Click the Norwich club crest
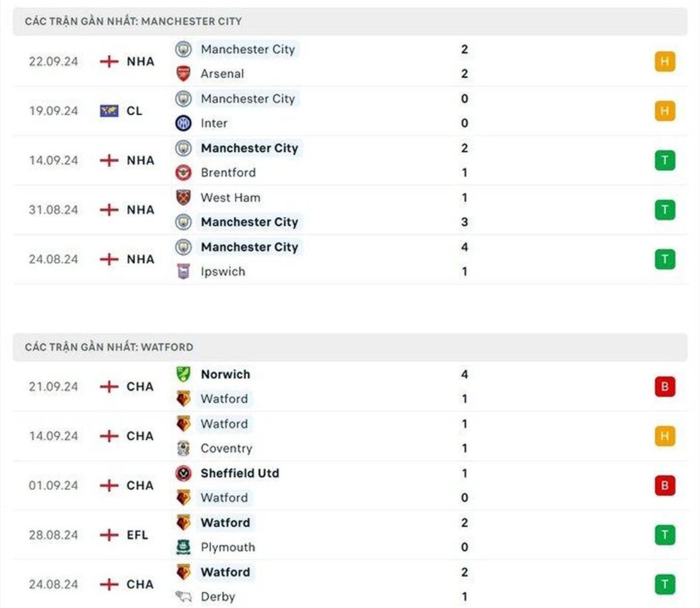 (x=184, y=374)
